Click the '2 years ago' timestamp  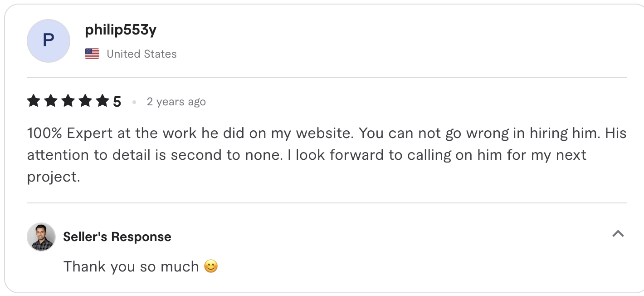(176, 102)
